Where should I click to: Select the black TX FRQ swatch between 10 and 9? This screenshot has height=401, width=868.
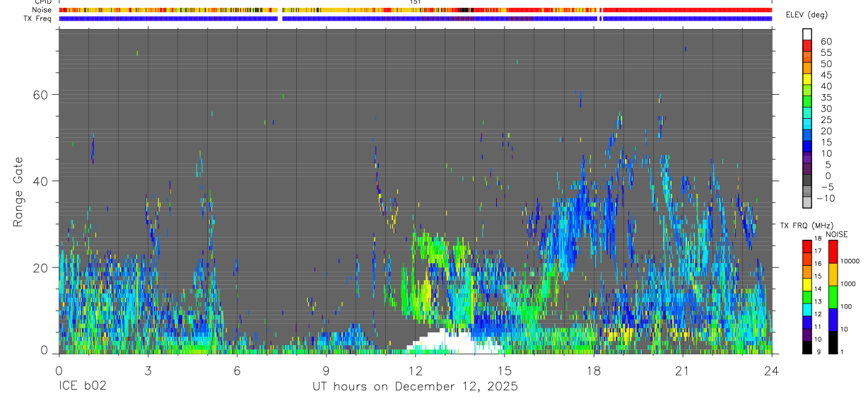click(x=807, y=347)
